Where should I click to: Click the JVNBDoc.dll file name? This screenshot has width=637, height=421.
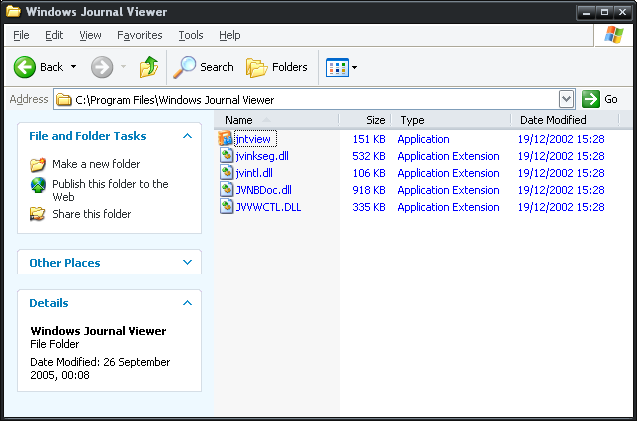coord(264,190)
